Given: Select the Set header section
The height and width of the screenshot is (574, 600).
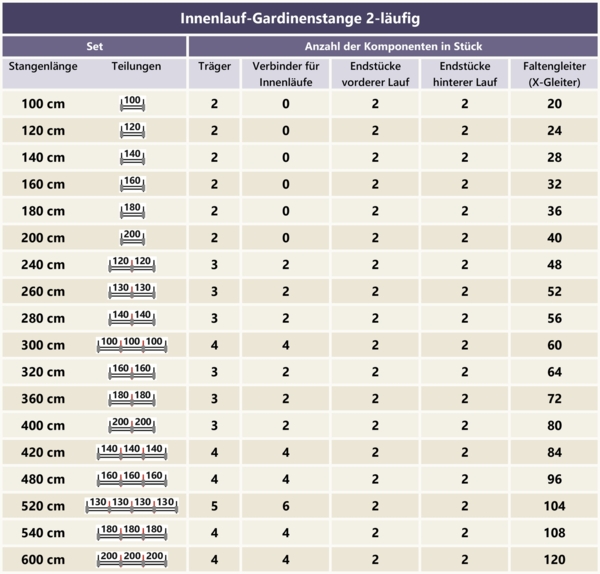Looking at the screenshot, I should 94,47.
